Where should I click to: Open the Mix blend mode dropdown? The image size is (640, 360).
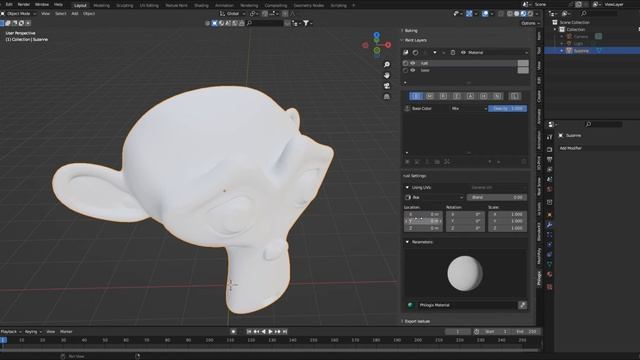[x=469, y=109]
